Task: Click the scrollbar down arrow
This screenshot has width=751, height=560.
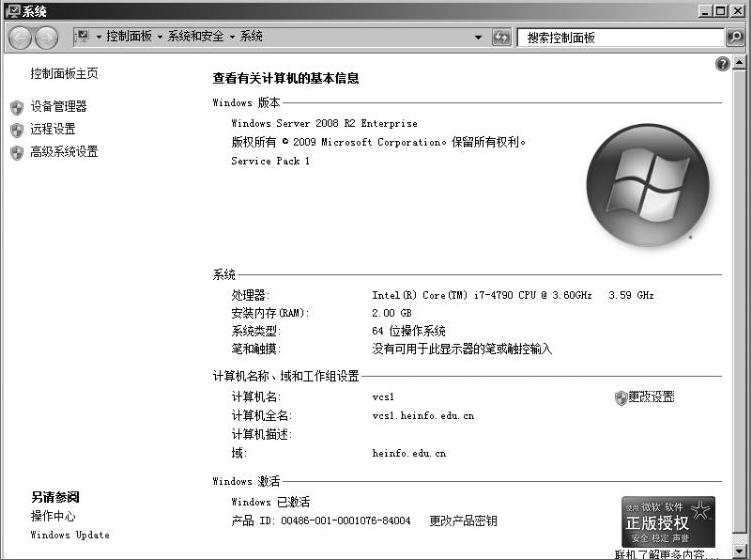Action: (x=739, y=551)
